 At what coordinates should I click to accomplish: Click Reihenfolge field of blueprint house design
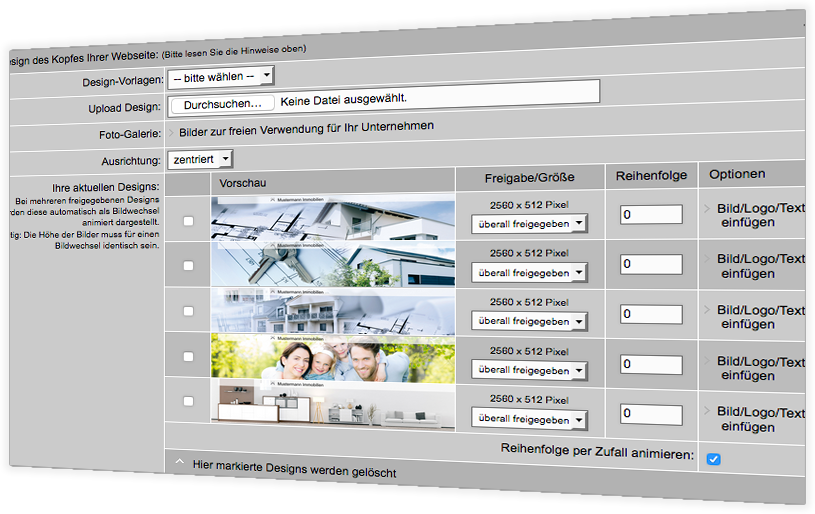pyautogui.click(x=651, y=214)
